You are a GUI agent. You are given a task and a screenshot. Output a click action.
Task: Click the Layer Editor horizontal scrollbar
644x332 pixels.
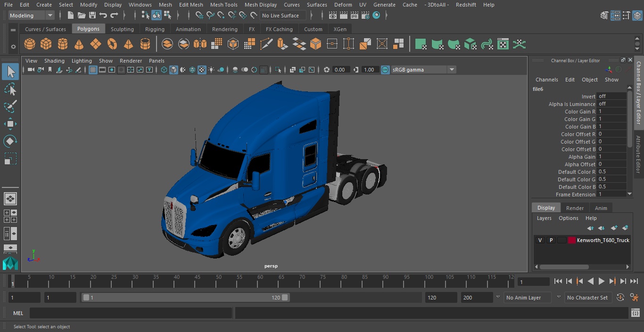pyautogui.click(x=564, y=267)
